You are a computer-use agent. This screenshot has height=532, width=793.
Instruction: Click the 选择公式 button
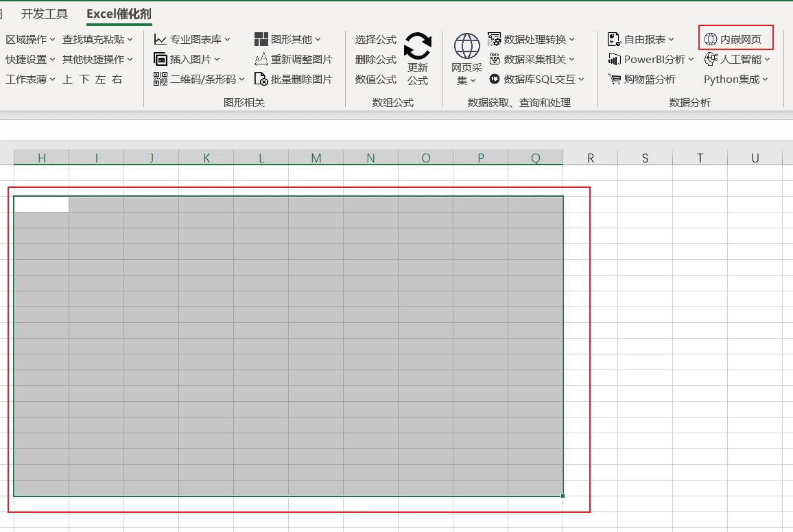coord(376,39)
